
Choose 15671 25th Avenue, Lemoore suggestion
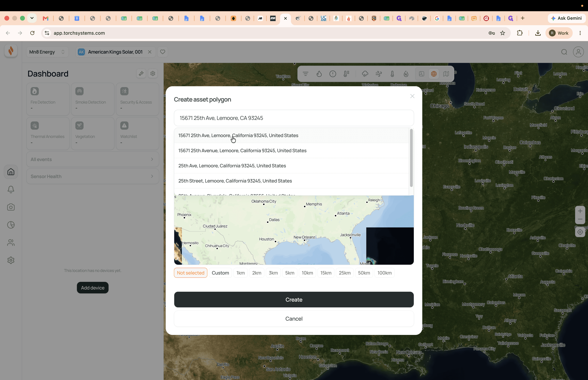click(x=291, y=151)
